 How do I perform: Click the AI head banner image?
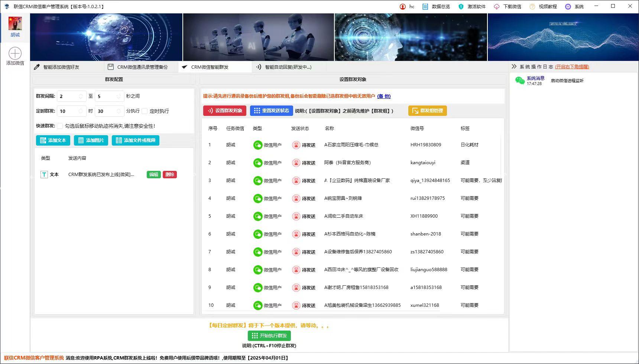[x=106, y=37]
